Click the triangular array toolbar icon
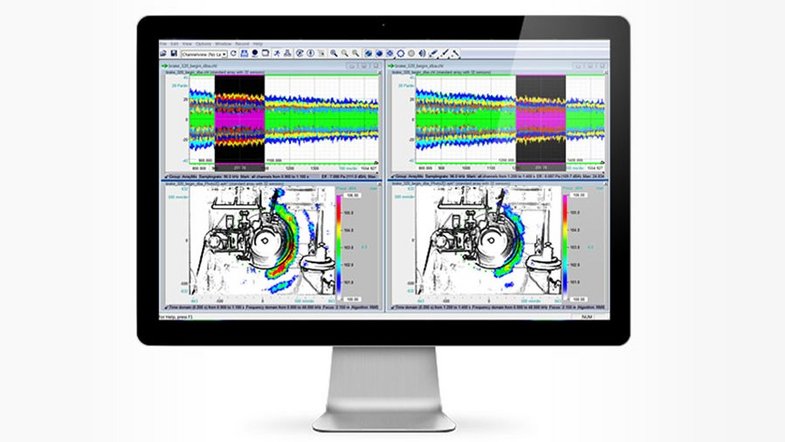The image size is (785, 442). click(287, 53)
